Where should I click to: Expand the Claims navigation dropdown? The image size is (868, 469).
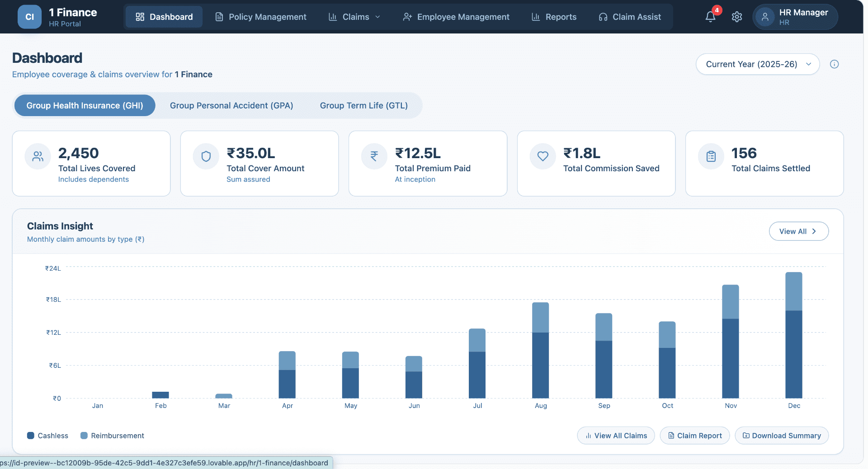tap(355, 17)
